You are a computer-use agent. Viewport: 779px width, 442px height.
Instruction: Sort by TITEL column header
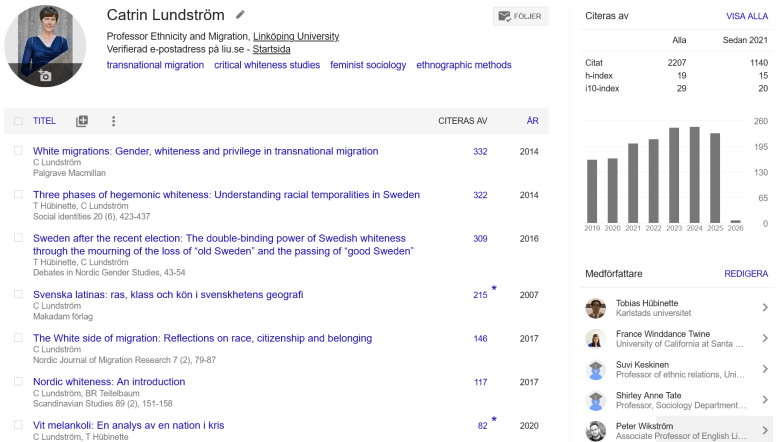click(44, 121)
